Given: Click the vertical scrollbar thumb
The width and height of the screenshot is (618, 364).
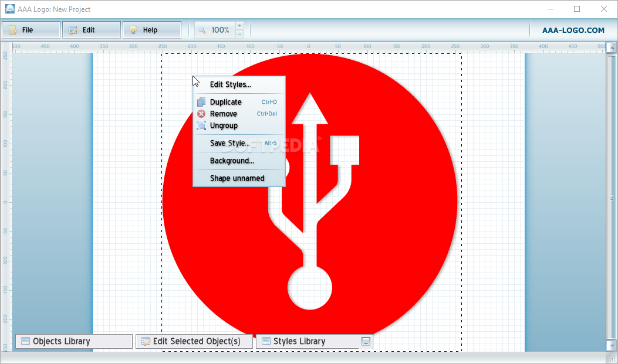Looking at the screenshot, I should [x=612, y=197].
